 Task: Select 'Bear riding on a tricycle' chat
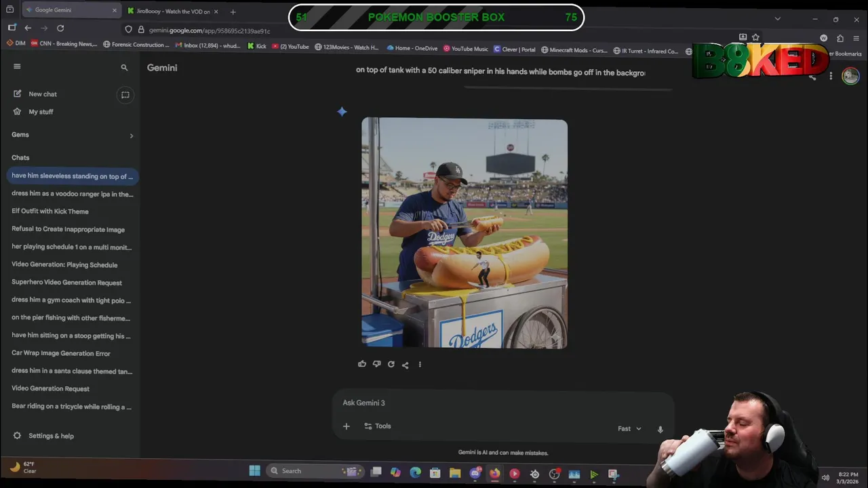click(x=72, y=407)
